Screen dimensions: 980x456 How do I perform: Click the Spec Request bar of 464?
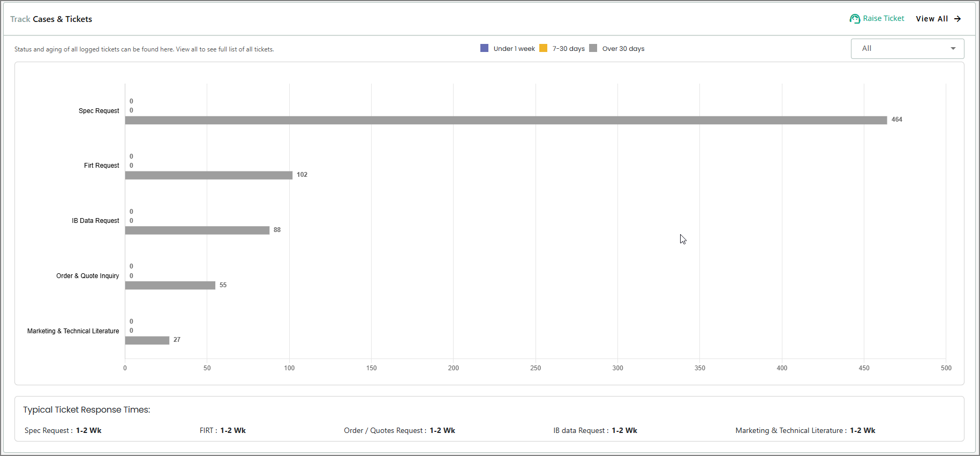tap(506, 120)
